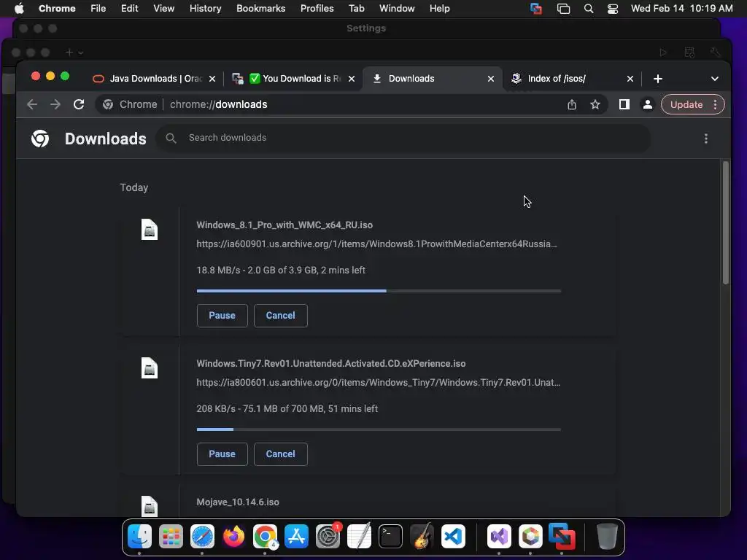
Task: Click the Windows Tiny7 download progress bar
Action: (379, 429)
